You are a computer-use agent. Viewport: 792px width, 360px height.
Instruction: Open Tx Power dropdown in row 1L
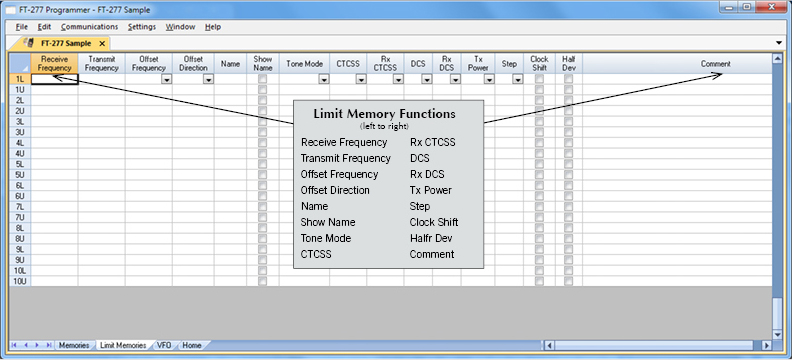point(489,79)
